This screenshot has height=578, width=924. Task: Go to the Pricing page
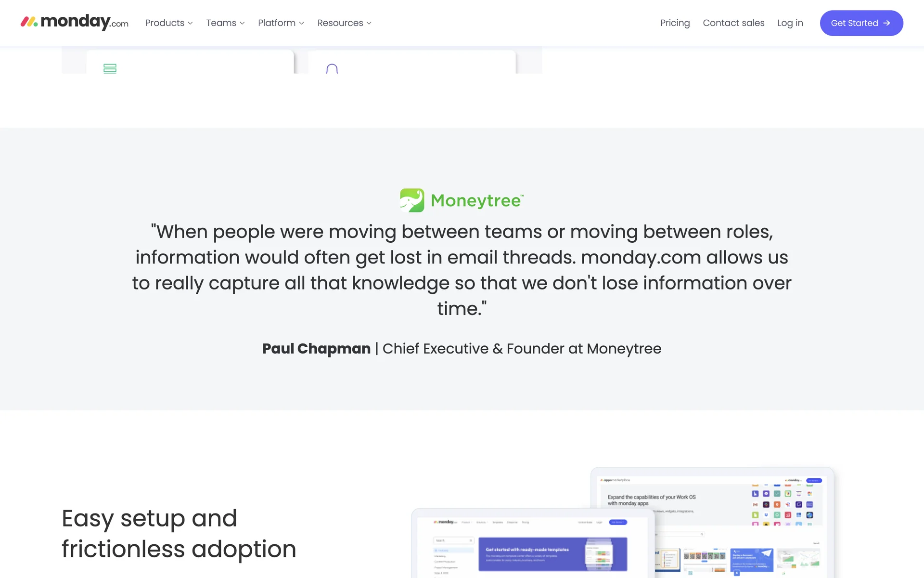[x=675, y=23]
